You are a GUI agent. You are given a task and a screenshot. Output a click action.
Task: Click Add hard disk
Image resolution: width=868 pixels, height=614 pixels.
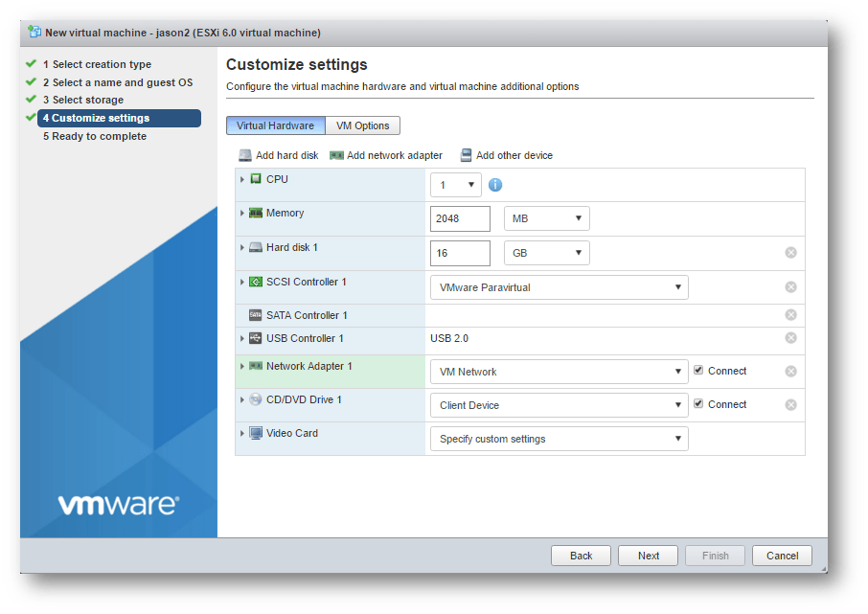pos(279,155)
